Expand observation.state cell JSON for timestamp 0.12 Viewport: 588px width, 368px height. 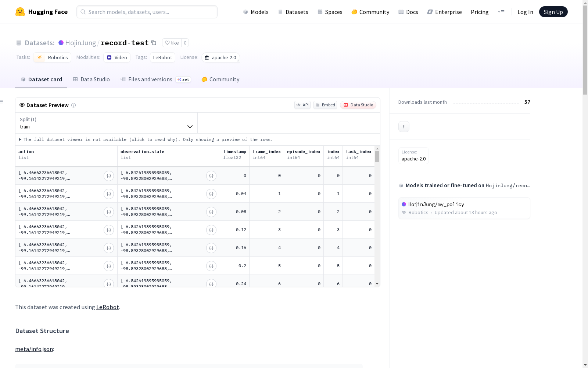[x=211, y=230]
